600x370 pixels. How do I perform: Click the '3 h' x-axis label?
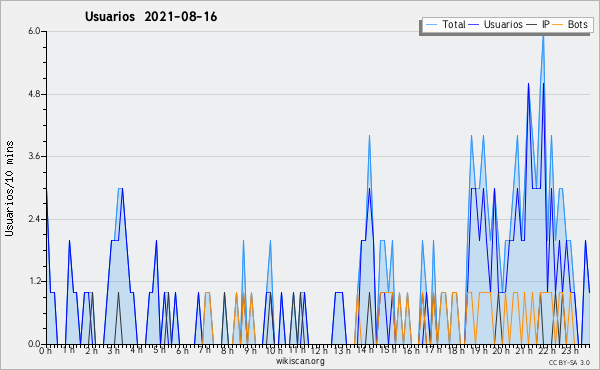(x=113, y=350)
